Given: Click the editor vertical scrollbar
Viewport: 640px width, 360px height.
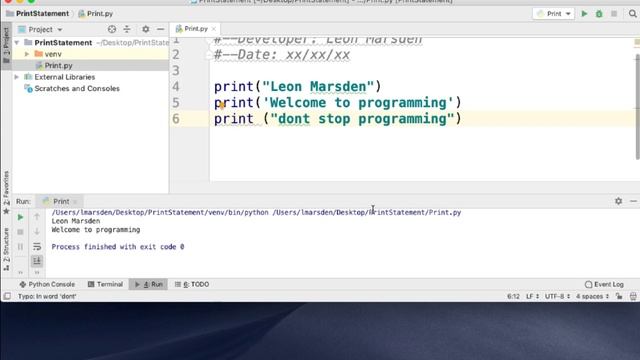Looking at the screenshot, I should (637, 106).
